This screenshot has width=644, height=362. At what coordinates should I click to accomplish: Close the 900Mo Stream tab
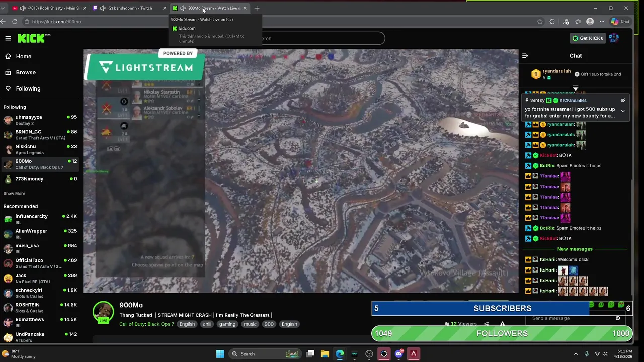pyautogui.click(x=245, y=8)
